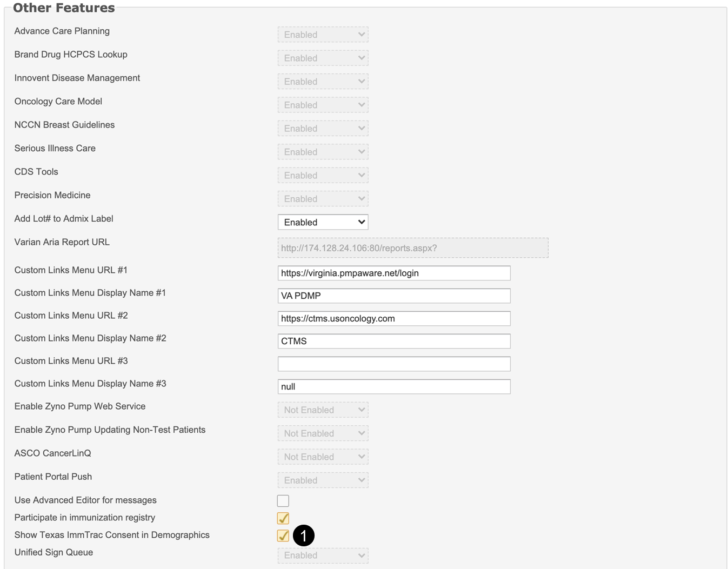Click the Varian Aria Report URL field

click(412, 248)
